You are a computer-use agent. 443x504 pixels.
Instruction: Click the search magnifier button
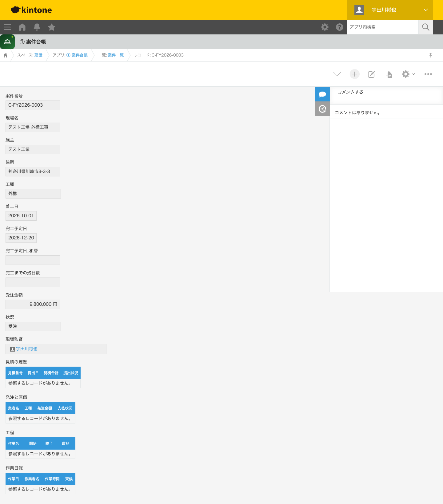426,27
